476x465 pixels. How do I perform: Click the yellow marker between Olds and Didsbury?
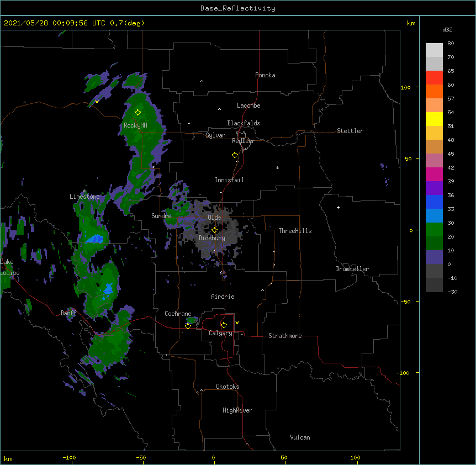point(214,230)
